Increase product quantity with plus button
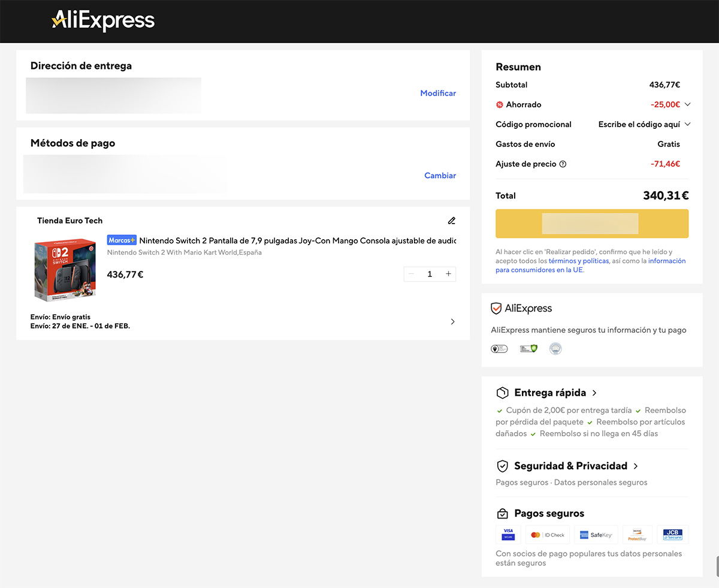This screenshot has width=719, height=588. [448, 274]
